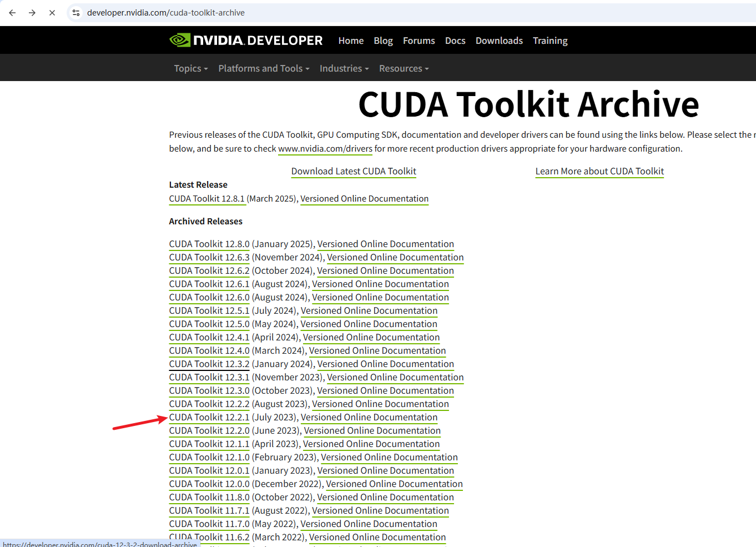Open the www.nvidia.com/drivers link
Screen dimensions: 756x547
[x=325, y=149]
